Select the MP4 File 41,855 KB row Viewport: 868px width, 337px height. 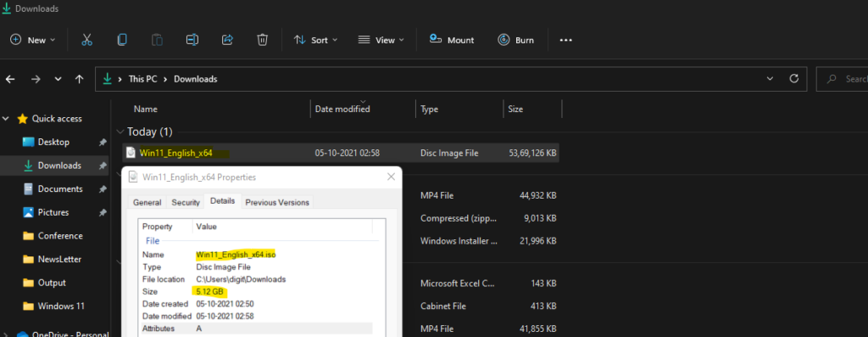point(481,329)
